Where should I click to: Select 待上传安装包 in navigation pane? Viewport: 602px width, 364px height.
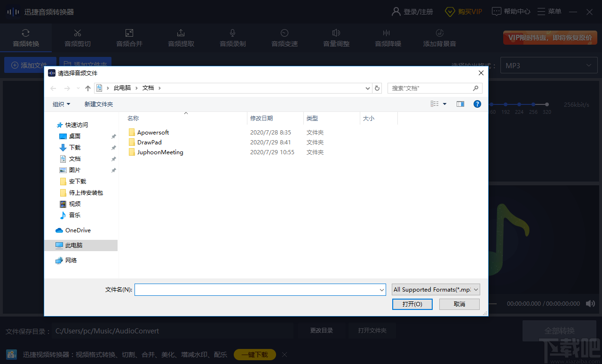(x=81, y=193)
